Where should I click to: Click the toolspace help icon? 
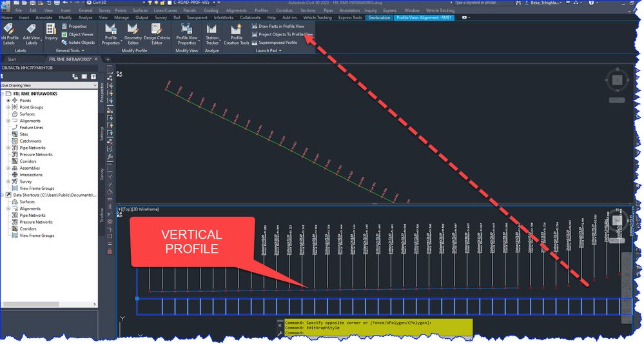93,76
